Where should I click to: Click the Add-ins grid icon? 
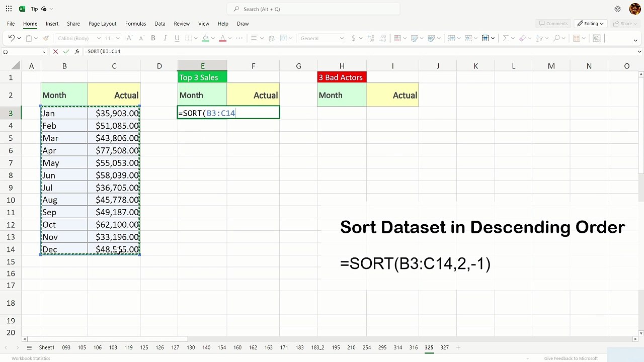577,38
